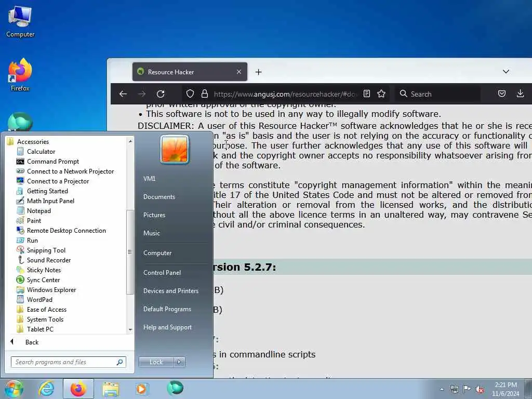Launch Paint from Accessories

tap(34, 220)
